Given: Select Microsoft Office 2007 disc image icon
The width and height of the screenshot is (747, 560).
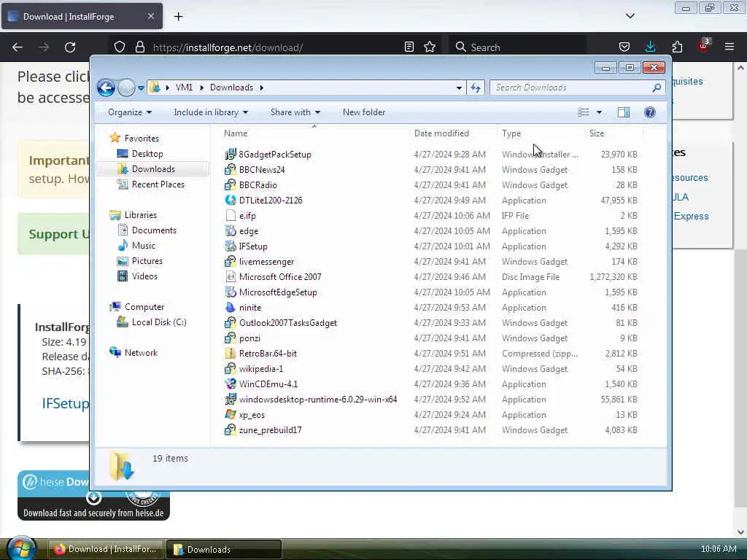Looking at the screenshot, I should [x=231, y=276].
